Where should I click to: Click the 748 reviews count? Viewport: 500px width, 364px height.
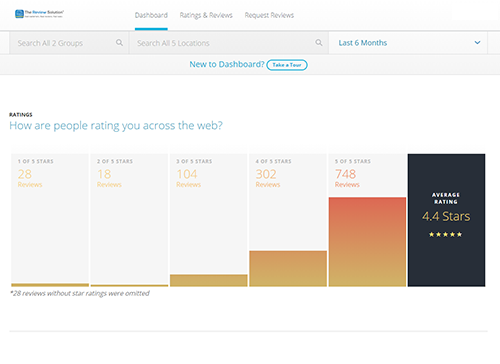(x=345, y=174)
